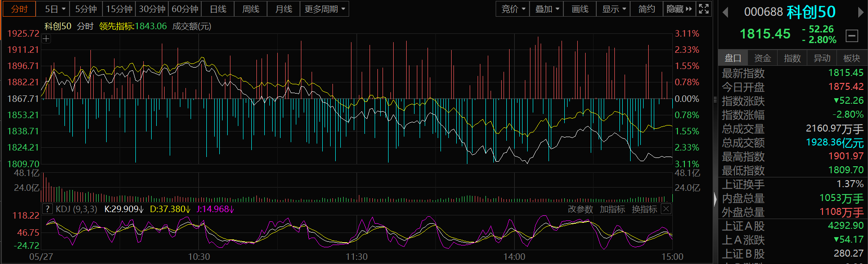The image size is (868, 264).
Task: Click 换指标 to change the indicator
Action: [645, 209]
